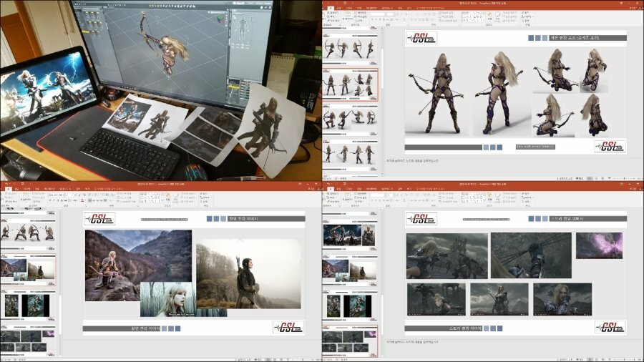The image size is (644, 362).
Task: Click the font name box in bottom-left PowerPoint
Action: pyautogui.click(x=57, y=195)
